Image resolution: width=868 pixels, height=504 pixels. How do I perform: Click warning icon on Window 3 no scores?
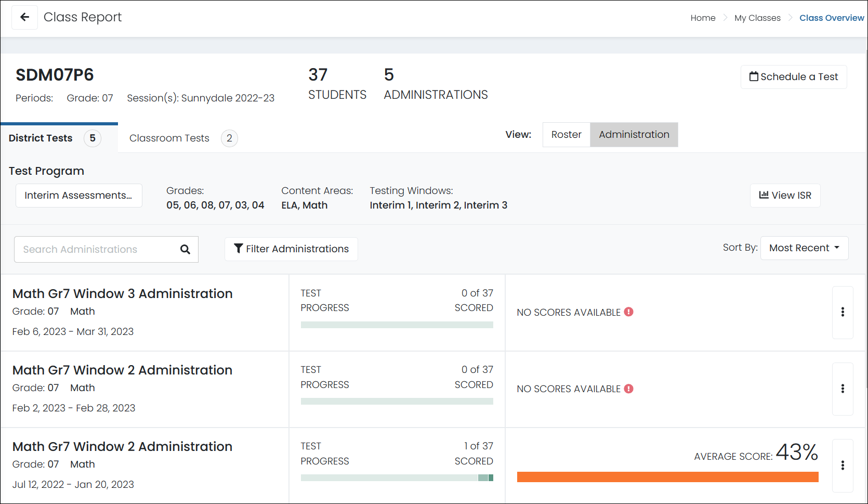tap(629, 312)
